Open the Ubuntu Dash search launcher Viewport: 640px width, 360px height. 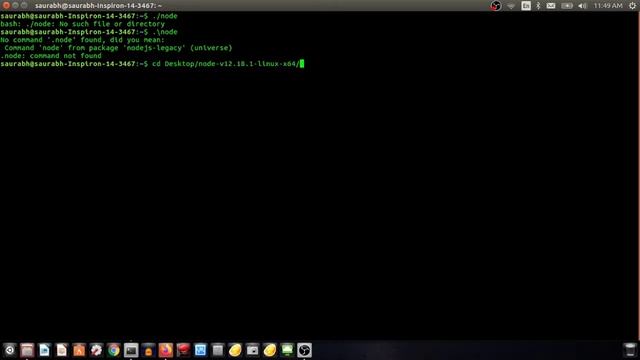9,350
